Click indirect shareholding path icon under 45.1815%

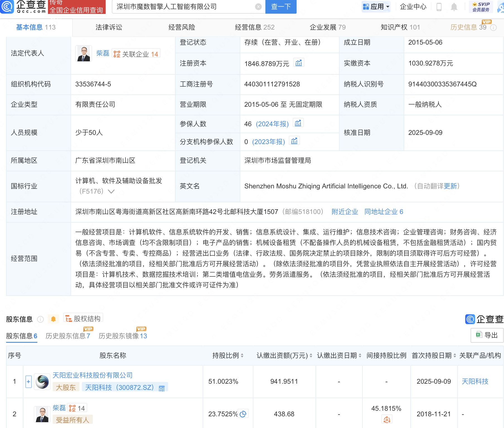[387, 419]
